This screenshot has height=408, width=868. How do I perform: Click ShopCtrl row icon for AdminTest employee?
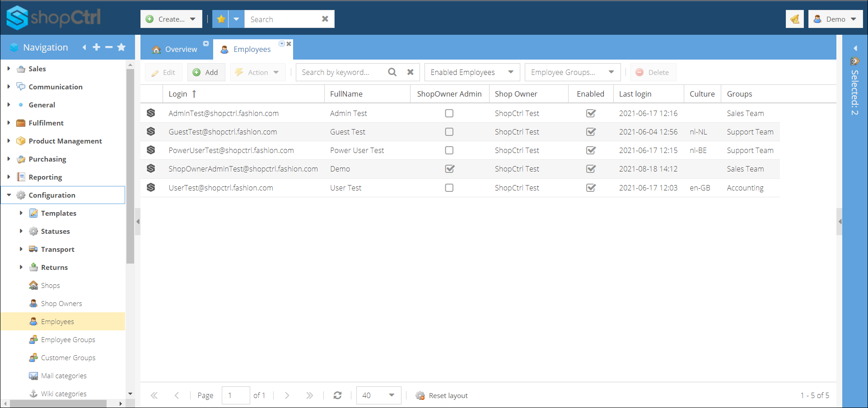point(151,113)
